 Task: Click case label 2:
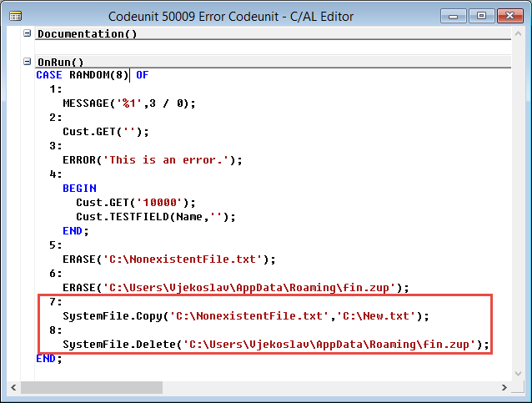coord(56,118)
